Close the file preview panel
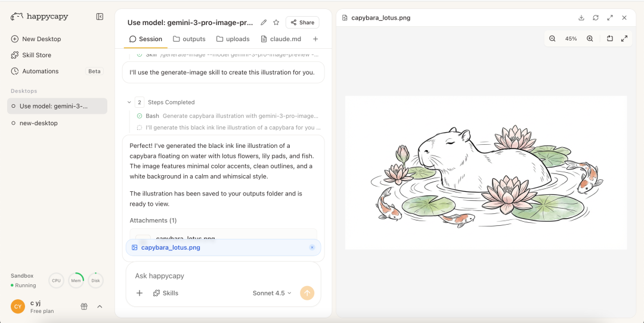Screen dimensions: 644x323 point(624,18)
